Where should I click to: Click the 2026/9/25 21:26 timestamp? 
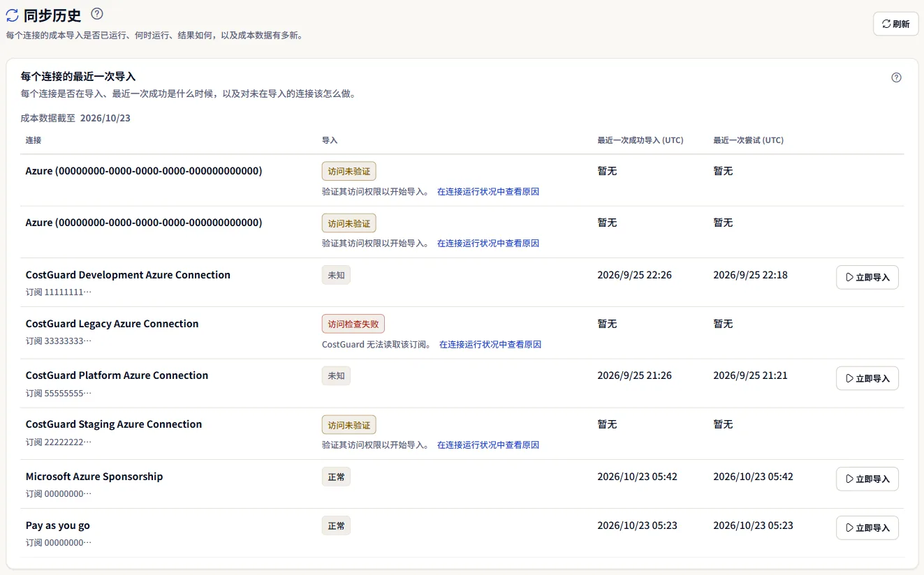(x=634, y=375)
